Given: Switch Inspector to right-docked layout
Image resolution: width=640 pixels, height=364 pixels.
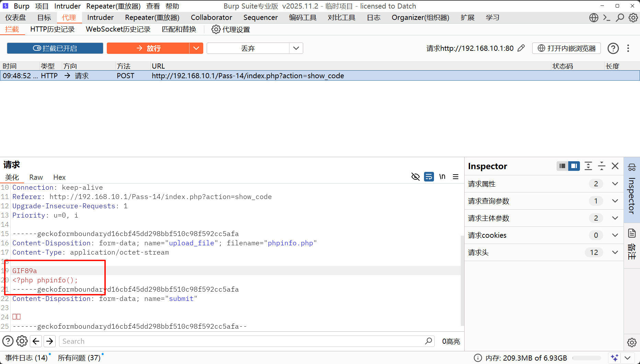Looking at the screenshot, I should point(574,166).
